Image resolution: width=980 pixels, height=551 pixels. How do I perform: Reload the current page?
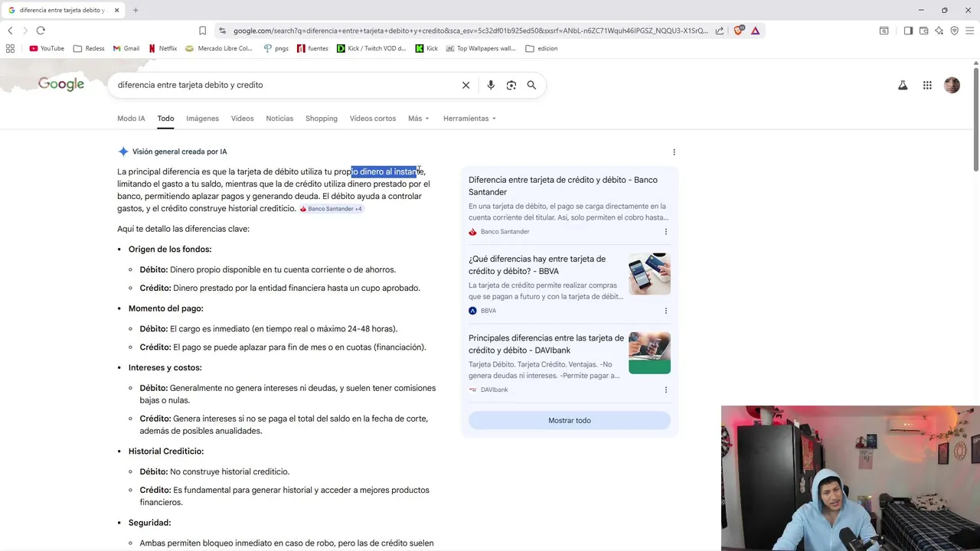(x=41, y=31)
